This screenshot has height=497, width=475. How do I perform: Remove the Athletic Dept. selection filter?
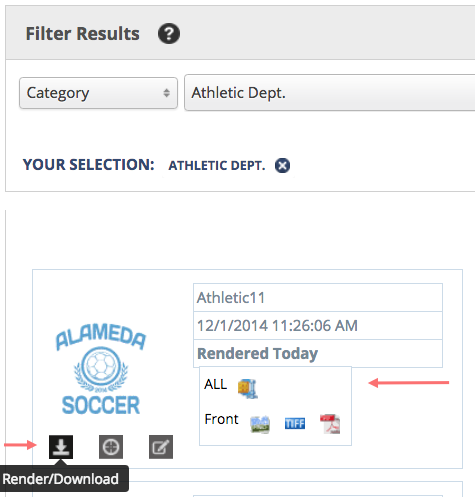pos(282,165)
